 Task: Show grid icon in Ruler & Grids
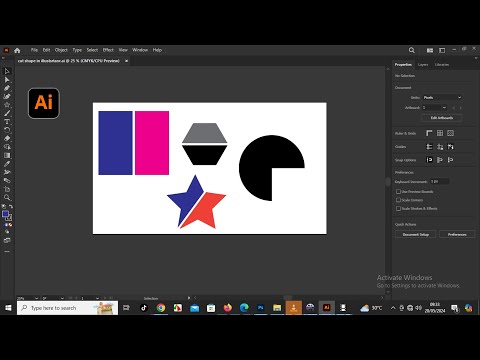[440, 133]
